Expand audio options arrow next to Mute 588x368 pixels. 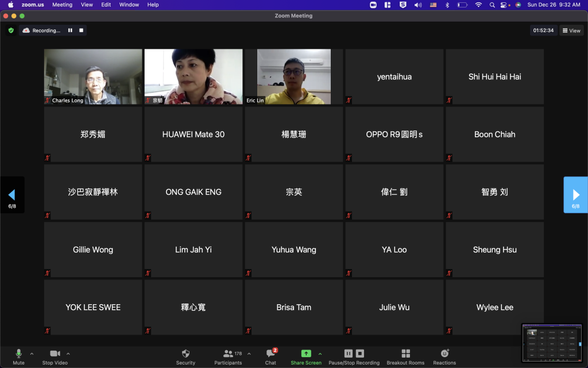pyautogui.click(x=32, y=354)
